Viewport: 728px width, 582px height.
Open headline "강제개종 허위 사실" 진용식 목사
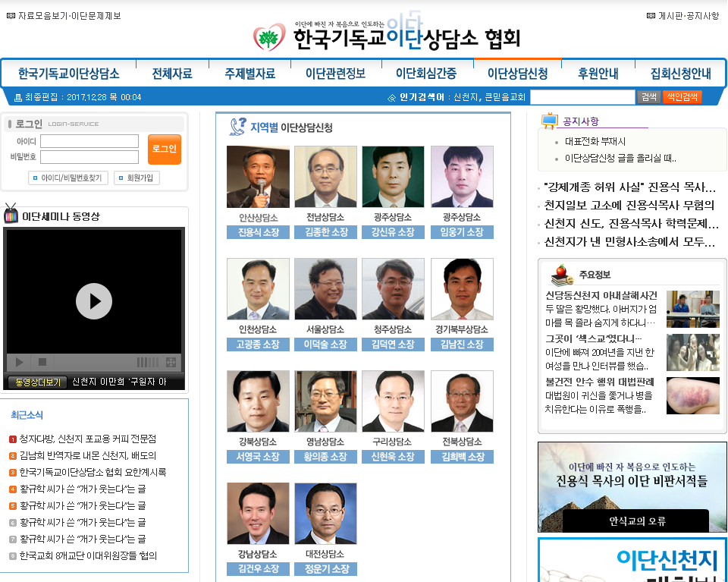tap(629, 187)
